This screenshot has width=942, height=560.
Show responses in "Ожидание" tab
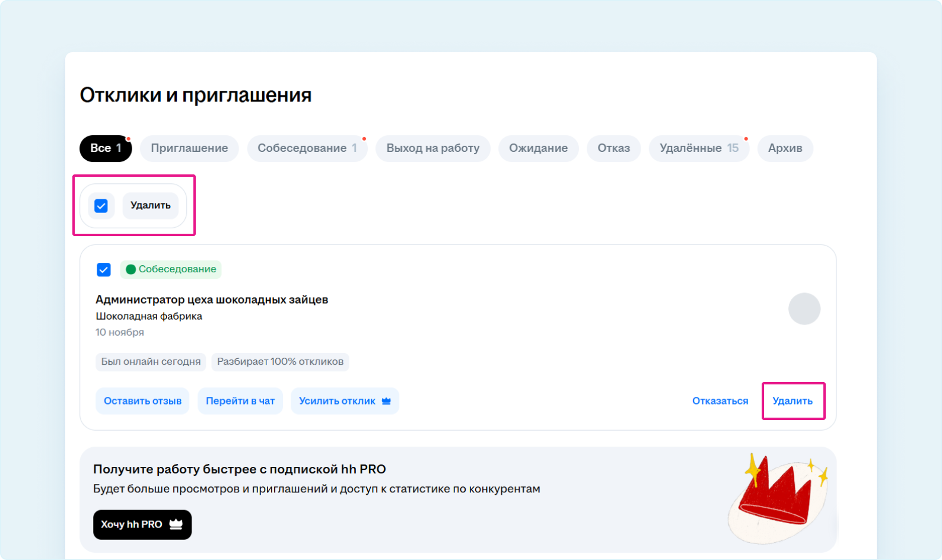tap(538, 148)
